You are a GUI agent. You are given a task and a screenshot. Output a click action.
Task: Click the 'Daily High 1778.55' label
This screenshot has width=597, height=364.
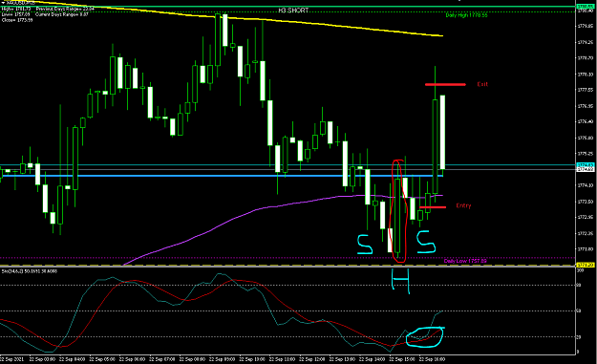coord(466,15)
